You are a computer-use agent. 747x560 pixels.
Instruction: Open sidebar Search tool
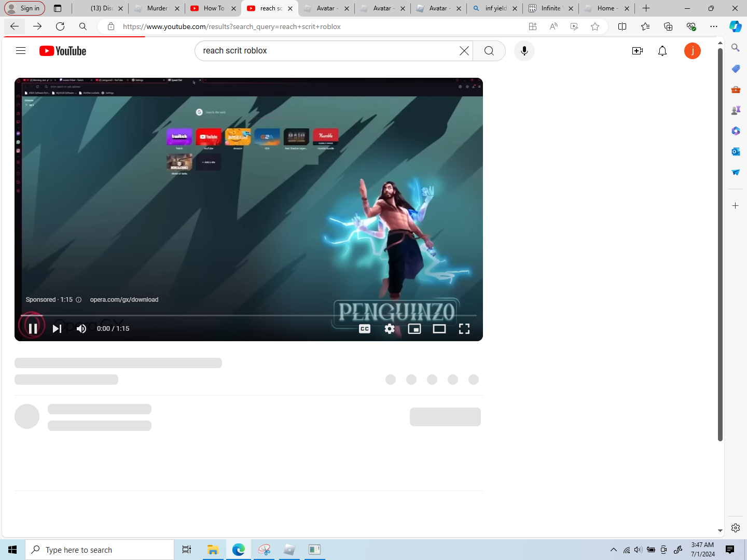pos(736,48)
